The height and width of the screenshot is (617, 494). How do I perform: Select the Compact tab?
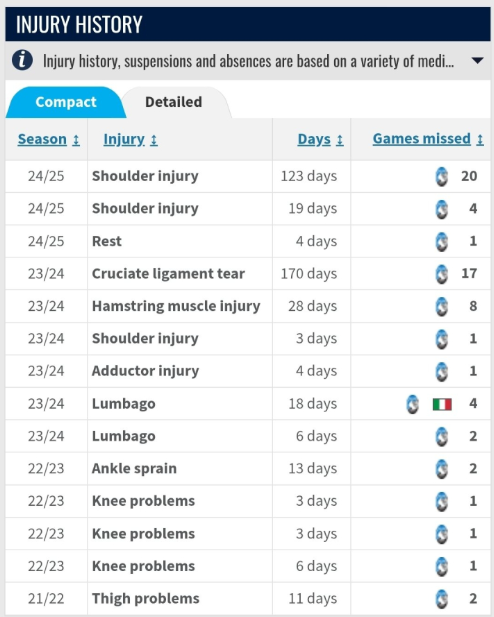click(66, 102)
